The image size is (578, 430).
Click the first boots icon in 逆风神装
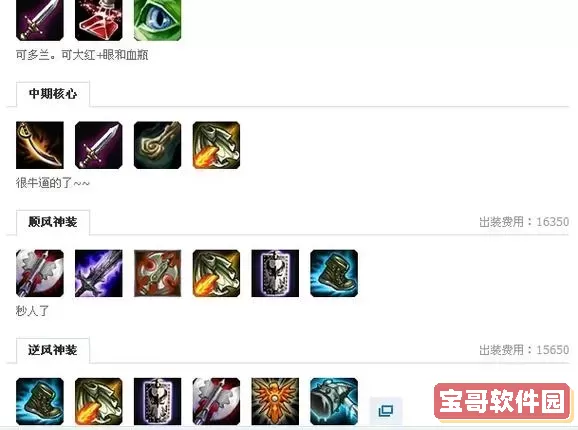(40, 402)
